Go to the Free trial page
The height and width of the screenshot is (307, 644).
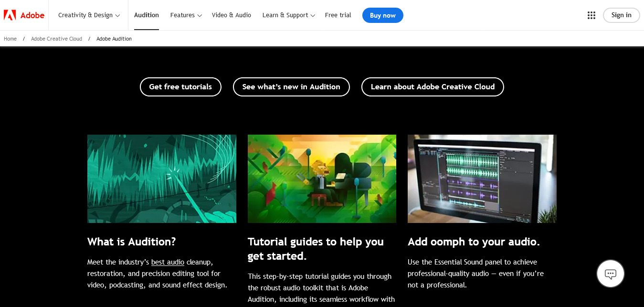[x=338, y=15]
